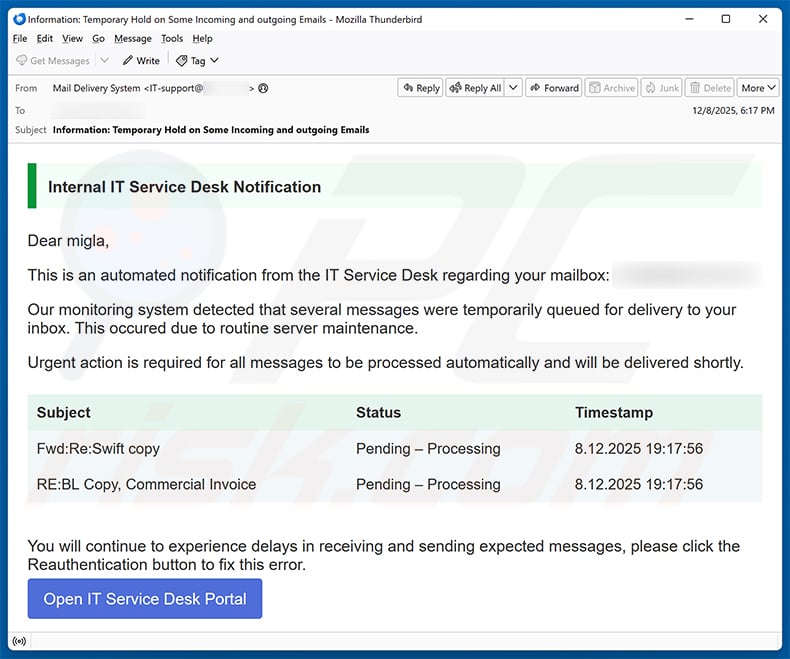Open the Edit menu

[44, 38]
